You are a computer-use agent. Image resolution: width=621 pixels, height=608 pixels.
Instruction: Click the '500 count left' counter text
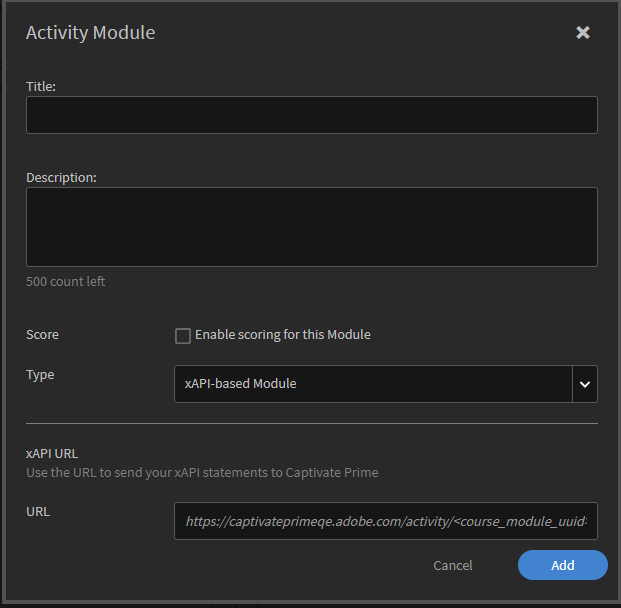tap(66, 282)
